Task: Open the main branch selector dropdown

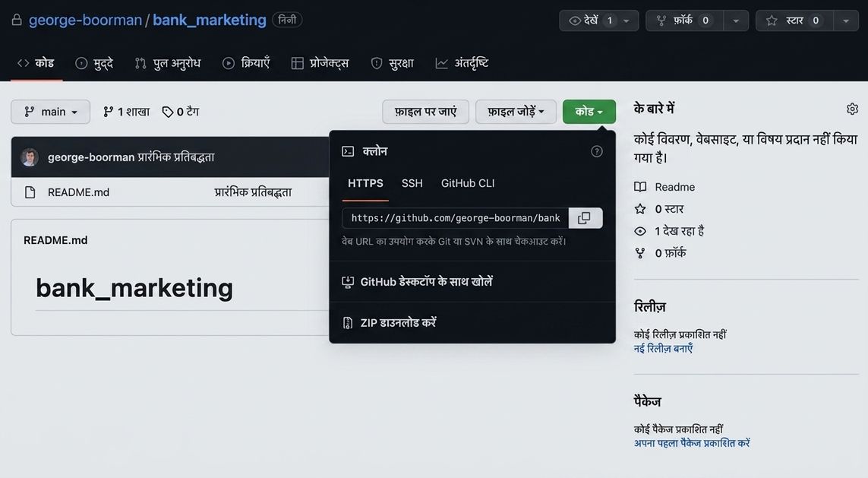Action: tap(50, 112)
